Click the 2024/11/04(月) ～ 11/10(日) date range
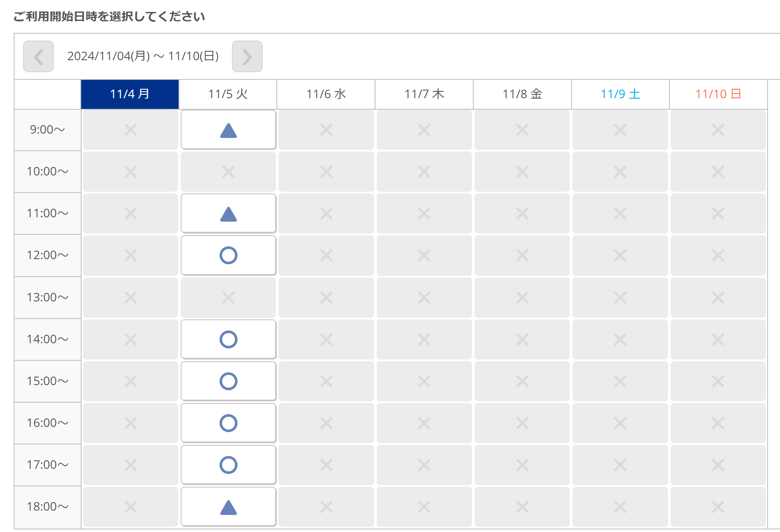 pyautogui.click(x=143, y=56)
